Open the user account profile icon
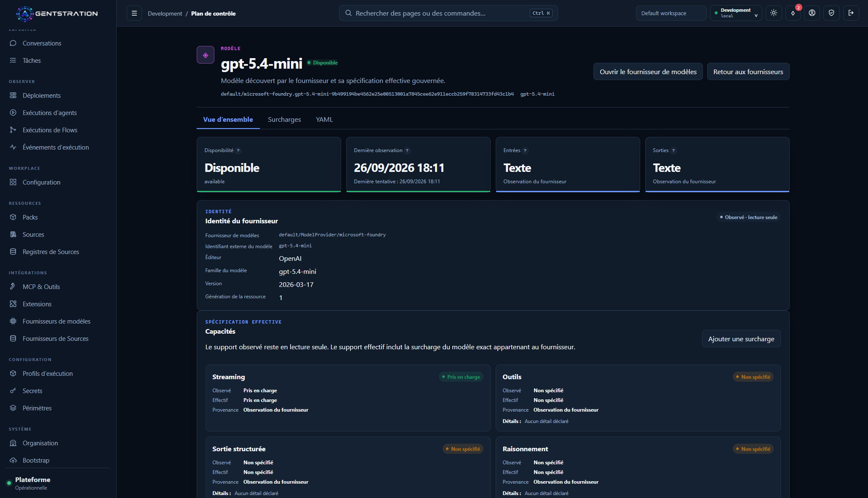The height and width of the screenshot is (498, 868). point(812,13)
